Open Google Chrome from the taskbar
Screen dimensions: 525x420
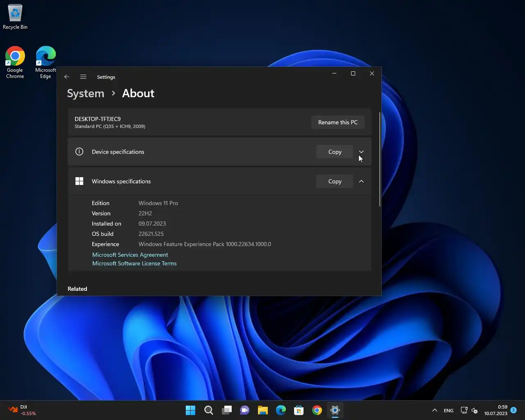pyautogui.click(x=317, y=410)
